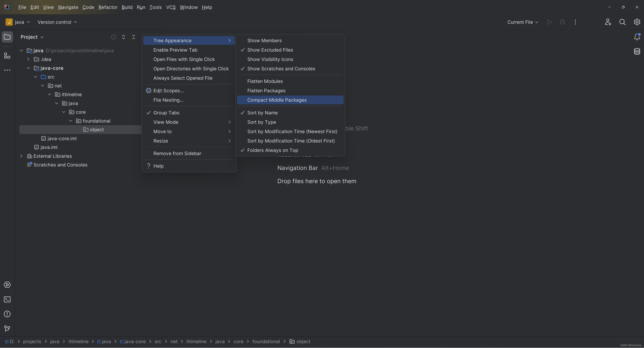644x348 pixels.
Task: Open Move to submenu
Action: (189, 132)
